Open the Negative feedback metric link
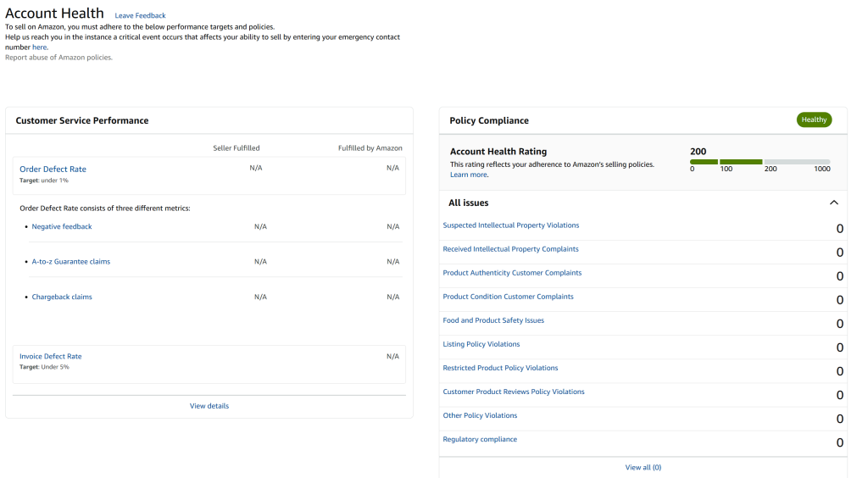Image resolution: width=868 pixels, height=478 pixels. tap(61, 226)
